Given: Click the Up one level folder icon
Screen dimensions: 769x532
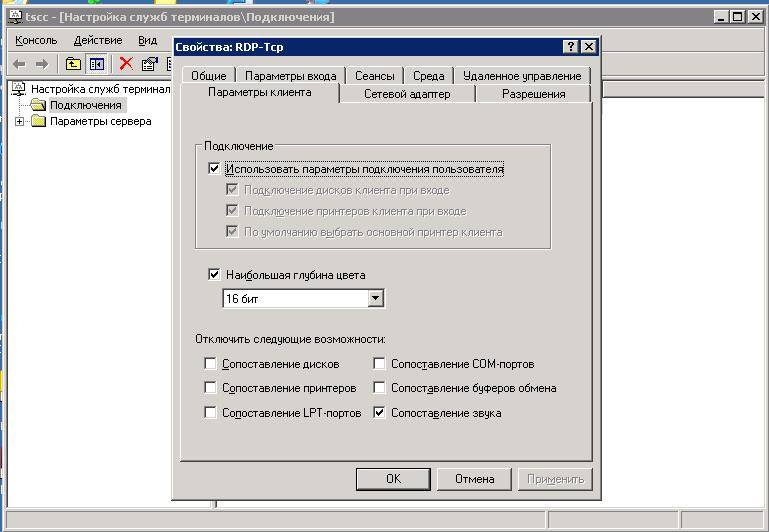Looking at the screenshot, I should [73, 64].
